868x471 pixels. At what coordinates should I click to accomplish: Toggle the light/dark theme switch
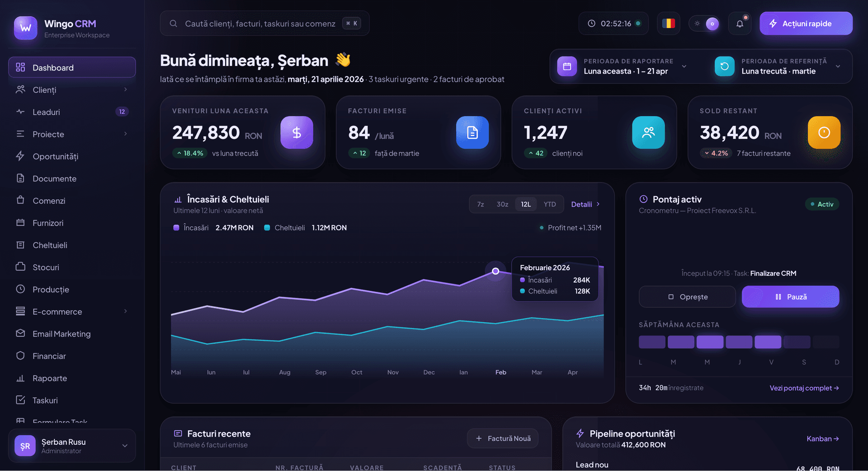click(706, 24)
